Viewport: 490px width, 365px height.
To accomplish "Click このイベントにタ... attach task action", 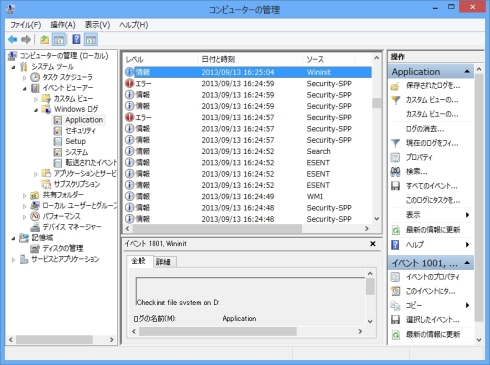I will pos(430,291).
